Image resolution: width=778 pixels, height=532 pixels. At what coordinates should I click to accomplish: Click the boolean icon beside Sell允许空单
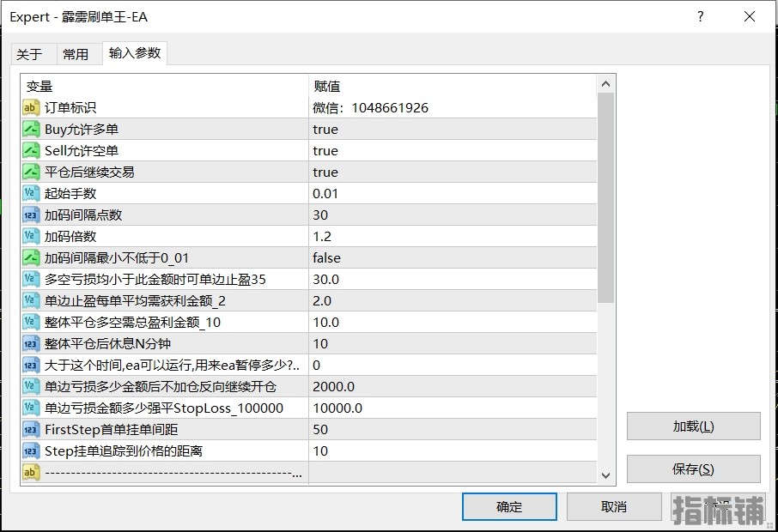[x=31, y=150]
